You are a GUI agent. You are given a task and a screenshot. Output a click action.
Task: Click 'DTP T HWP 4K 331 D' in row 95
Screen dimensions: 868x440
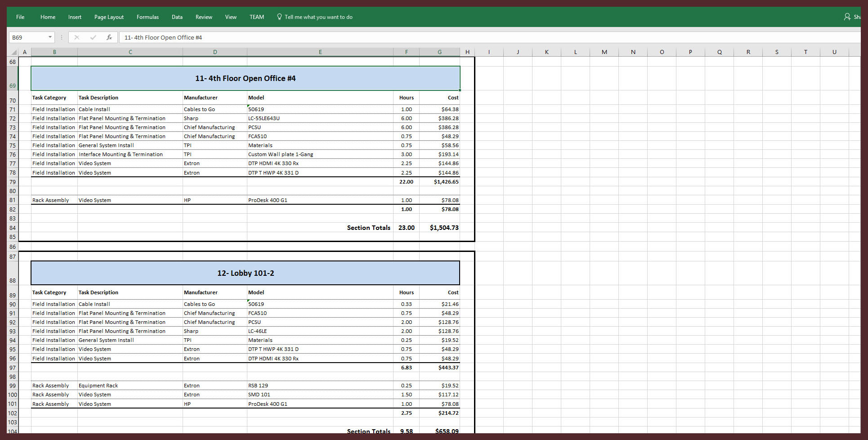[x=320, y=349]
